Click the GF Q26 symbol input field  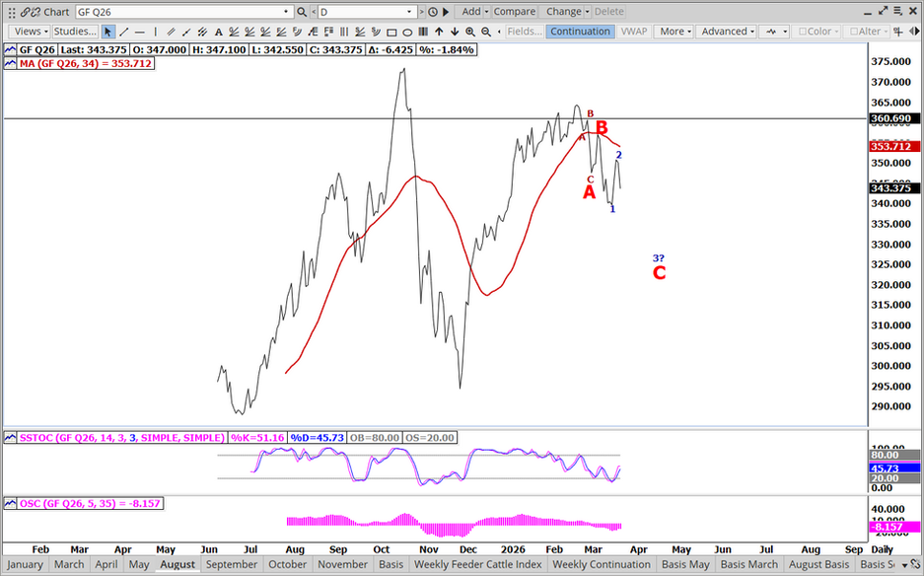click(183, 12)
